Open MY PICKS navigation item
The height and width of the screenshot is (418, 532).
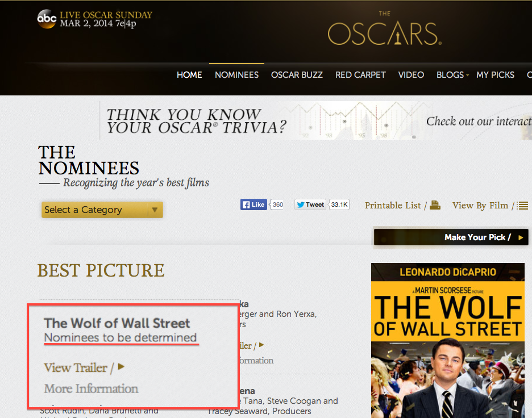(496, 75)
